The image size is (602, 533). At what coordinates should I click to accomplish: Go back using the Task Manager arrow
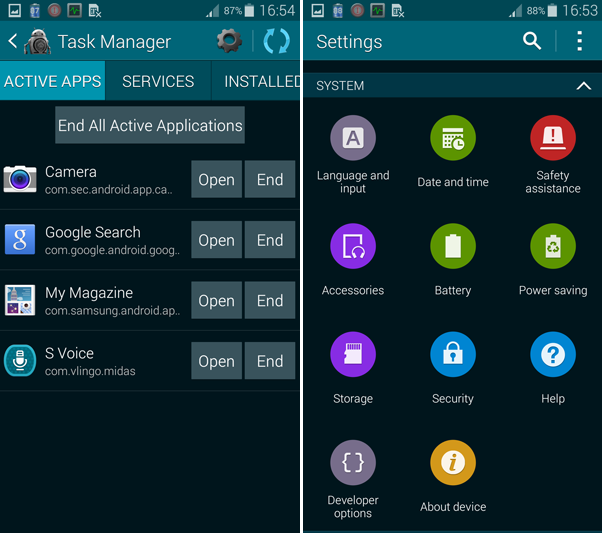tap(13, 41)
